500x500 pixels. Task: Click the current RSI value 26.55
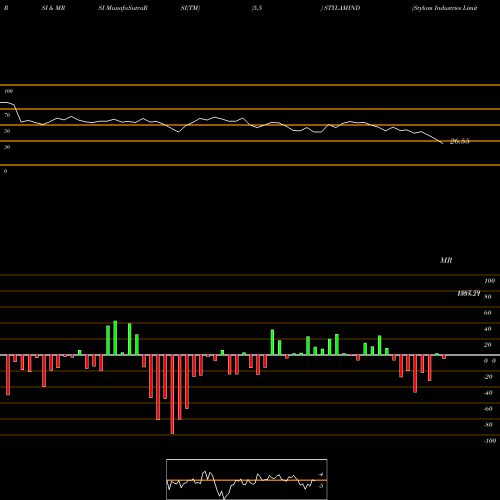[x=460, y=141]
